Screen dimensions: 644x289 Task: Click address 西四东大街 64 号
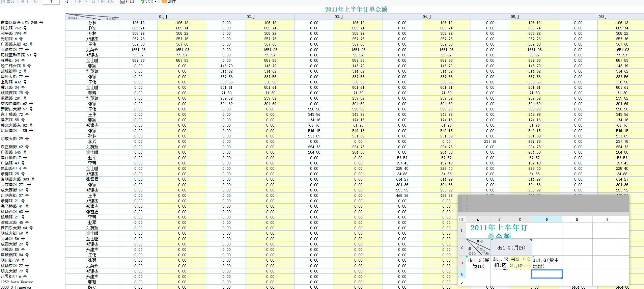pyautogui.click(x=17, y=228)
